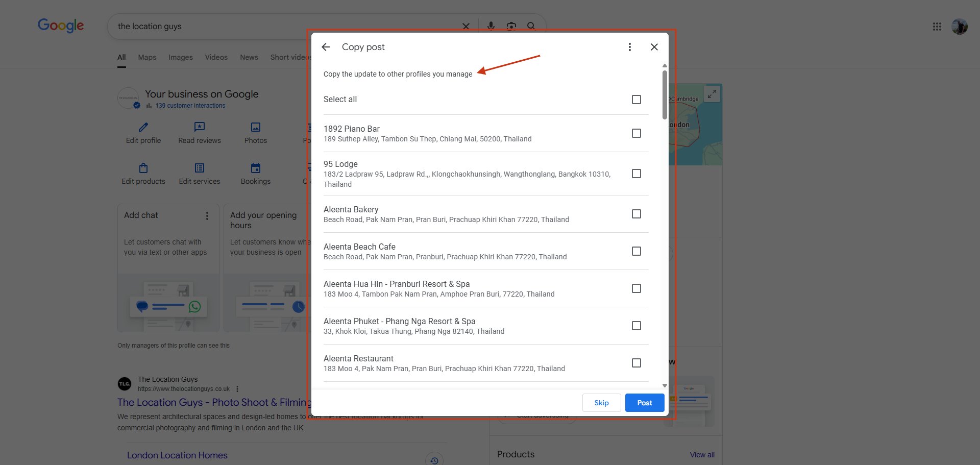This screenshot has height=465, width=980.
Task: Close the Copy post dialog
Action: (654, 47)
